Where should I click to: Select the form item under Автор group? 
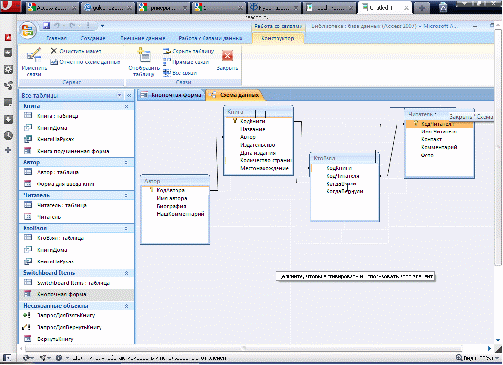[77, 184]
